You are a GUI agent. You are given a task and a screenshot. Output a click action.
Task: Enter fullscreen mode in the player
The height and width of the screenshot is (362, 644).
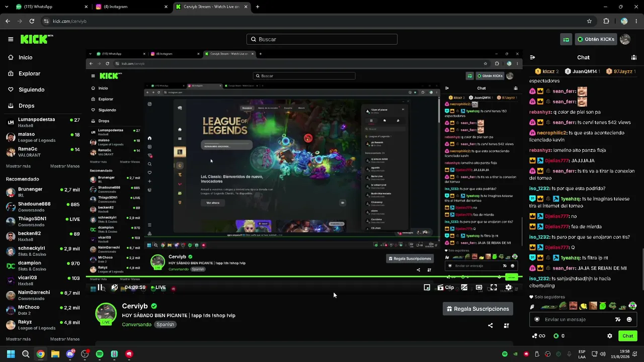pos(494,288)
